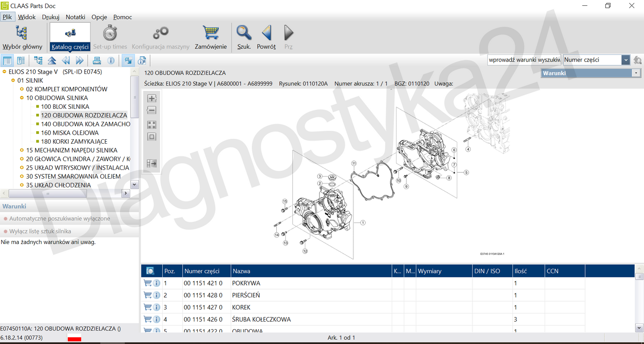The width and height of the screenshot is (644, 344).
Task: Open the Drukuj menu
Action: [x=51, y=17]
